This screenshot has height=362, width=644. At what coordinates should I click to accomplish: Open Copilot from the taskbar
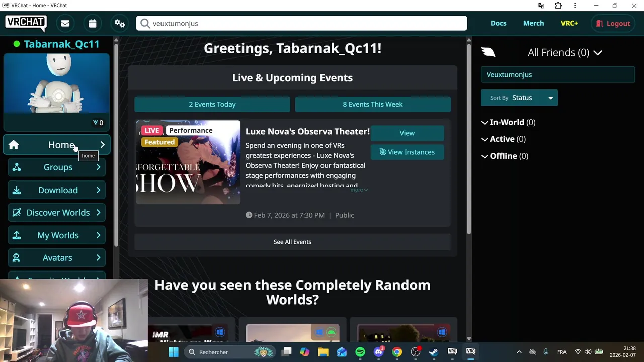pyautogui.click(x=305, y=352)
